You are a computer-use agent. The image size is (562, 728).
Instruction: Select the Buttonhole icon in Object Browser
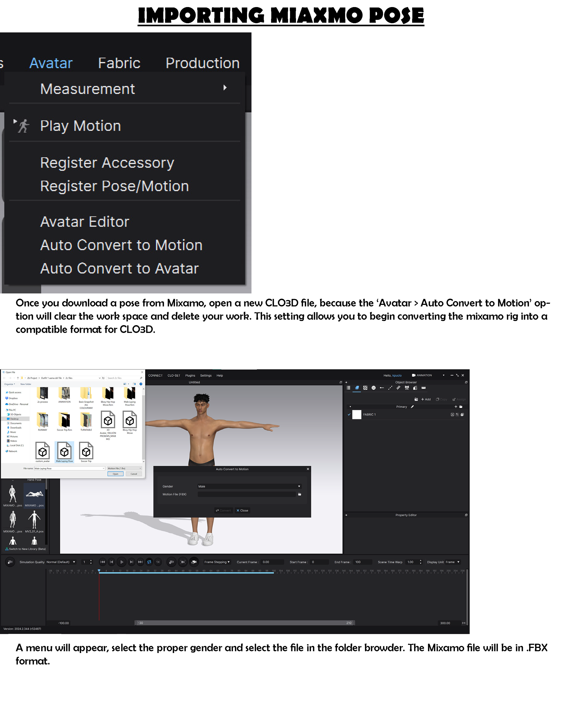[382, 388]
